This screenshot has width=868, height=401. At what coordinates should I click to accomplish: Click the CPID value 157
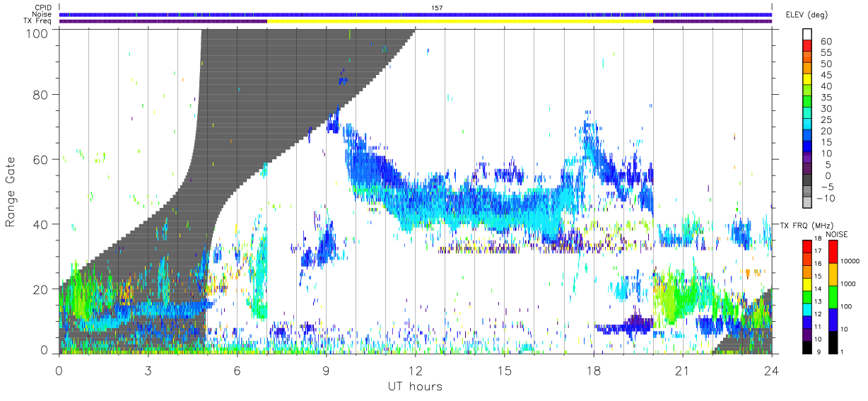pyautogui.click(x=437, y=8)
